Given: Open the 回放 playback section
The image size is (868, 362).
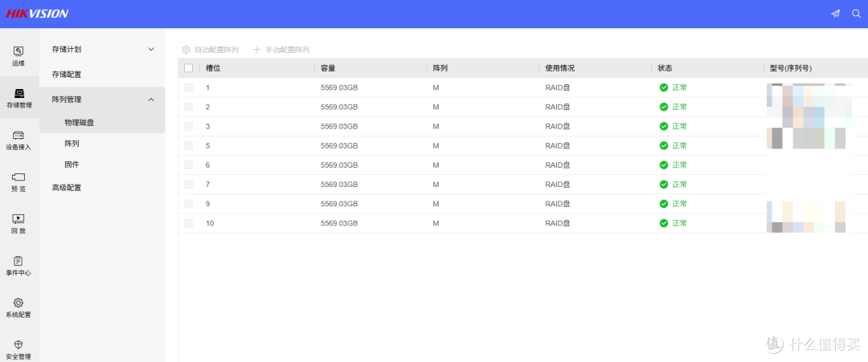Looking at the screenshot, I should [x=18, y=224].
